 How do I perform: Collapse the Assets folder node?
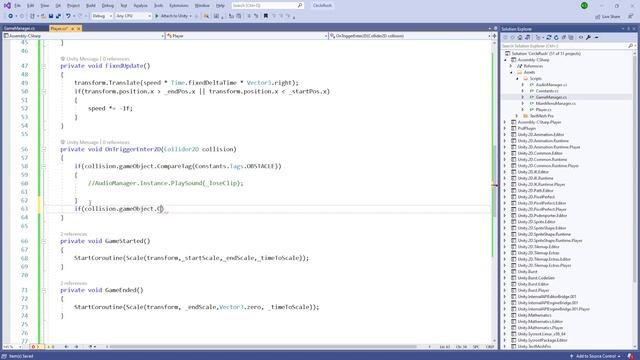tap(511, 72)
